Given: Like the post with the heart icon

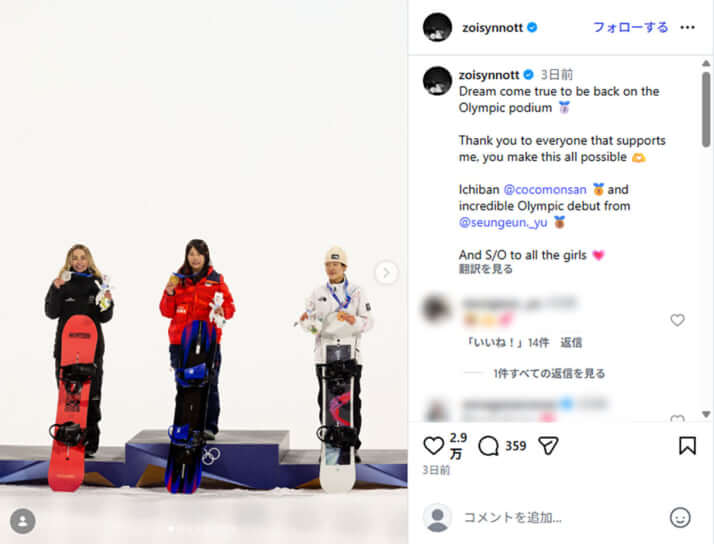Looking at the screenshot, I should tap(433, 446).
